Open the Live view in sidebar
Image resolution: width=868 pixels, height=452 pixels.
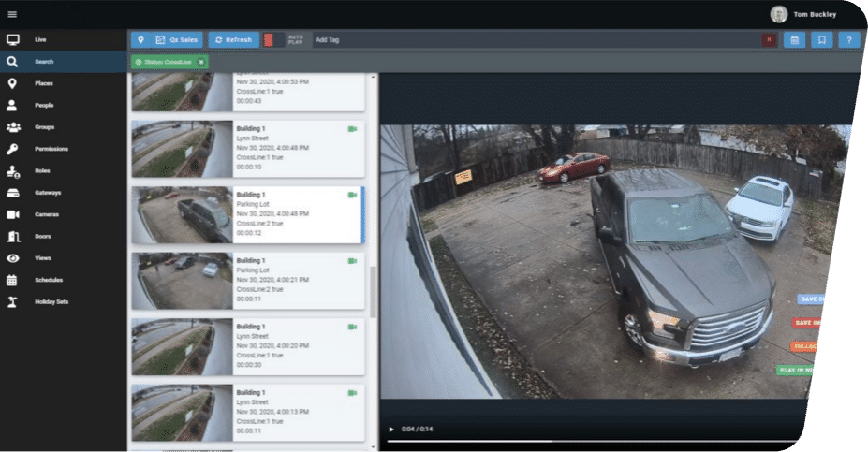click(x=40, y=39)
